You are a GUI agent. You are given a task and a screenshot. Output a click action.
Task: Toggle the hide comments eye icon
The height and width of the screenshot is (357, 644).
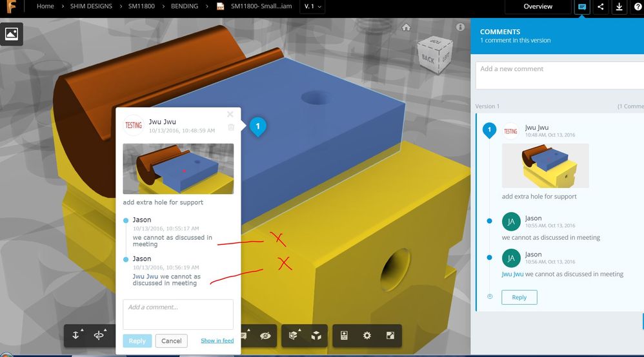tap(265, 336)
